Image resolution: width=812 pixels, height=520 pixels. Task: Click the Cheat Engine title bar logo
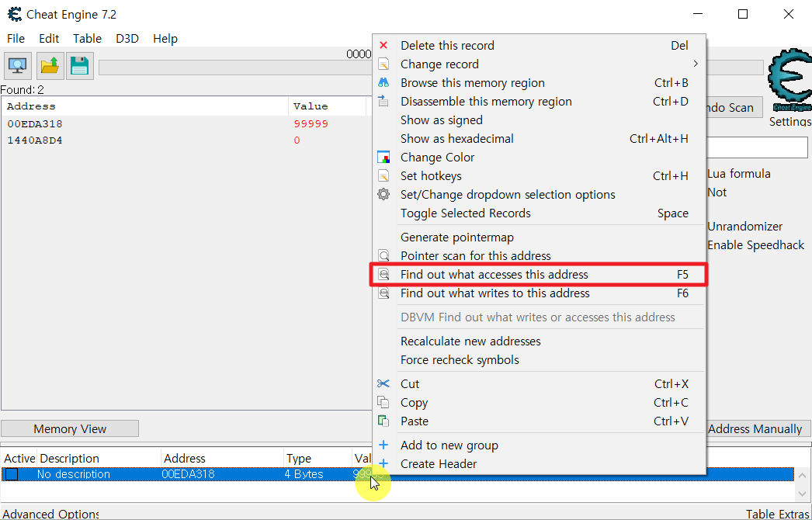tap(15, 14)
